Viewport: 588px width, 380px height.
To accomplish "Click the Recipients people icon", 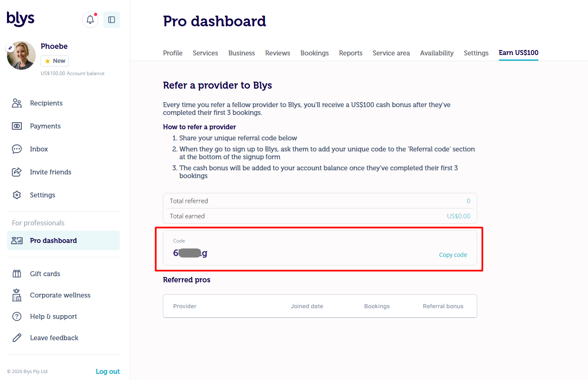I will click(17, 103).
